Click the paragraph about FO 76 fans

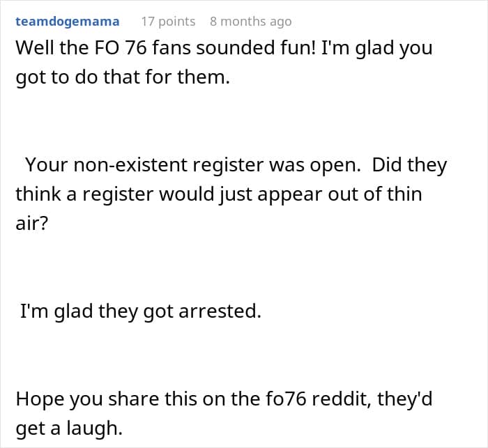pyautogui.click(x=224, y=62)
